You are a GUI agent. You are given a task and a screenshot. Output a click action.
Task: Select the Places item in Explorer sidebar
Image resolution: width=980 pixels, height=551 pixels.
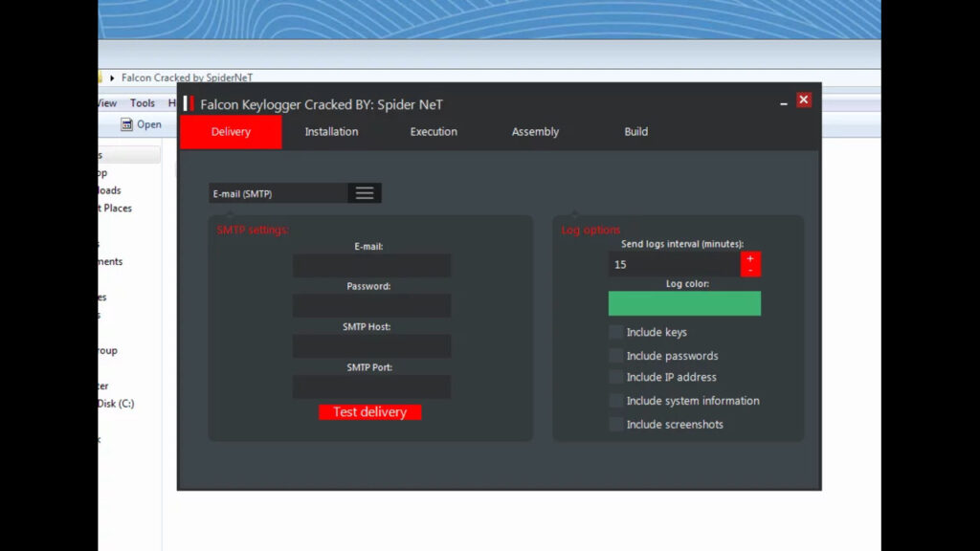click(116, 208)
